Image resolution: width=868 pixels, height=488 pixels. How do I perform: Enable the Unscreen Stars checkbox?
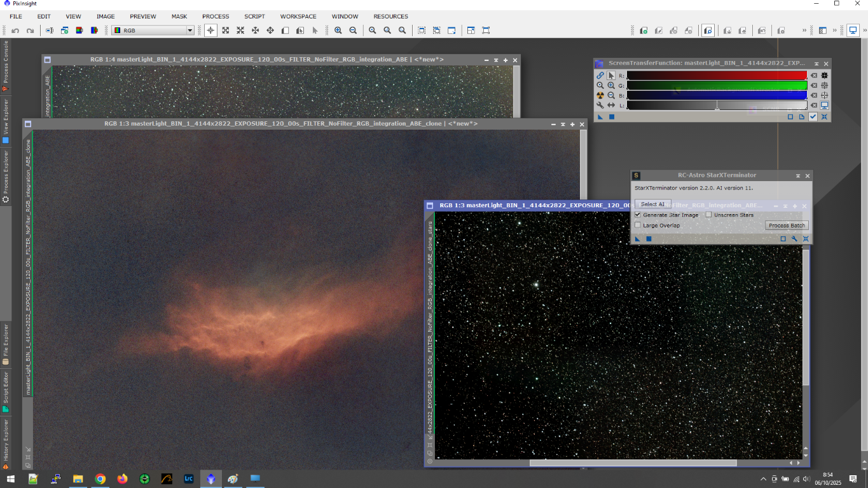(x=709, y=215)
